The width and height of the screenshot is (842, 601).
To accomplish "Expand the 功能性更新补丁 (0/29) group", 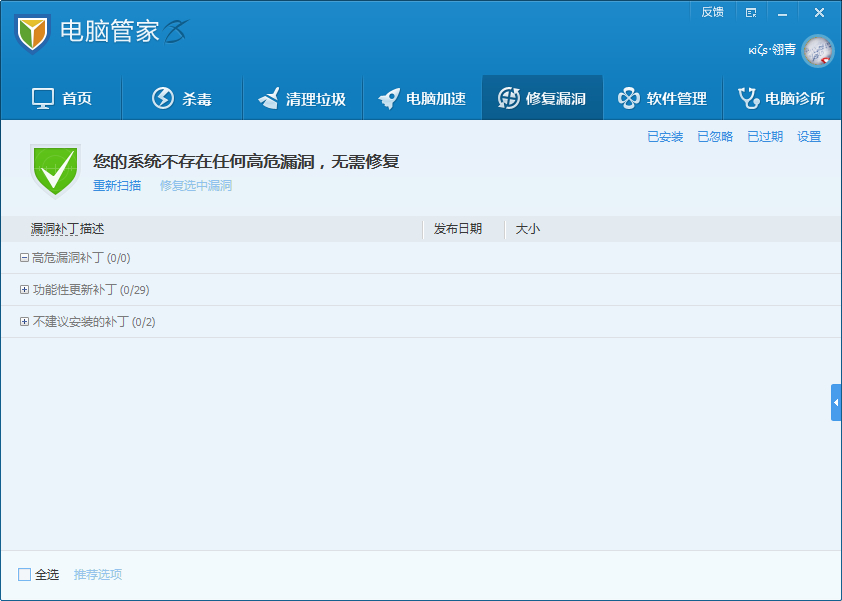I will click(24, 289).
